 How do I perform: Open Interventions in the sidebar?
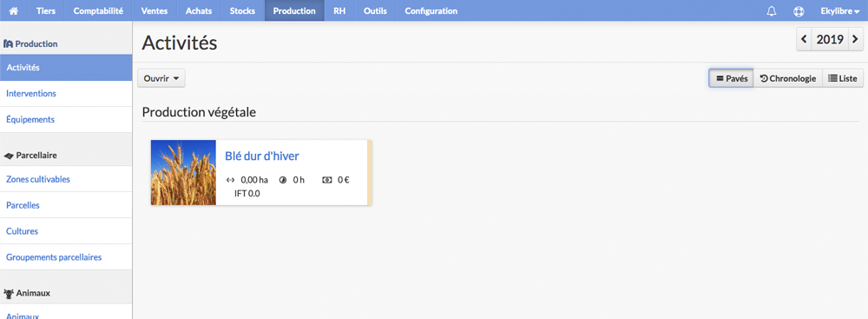(x=66, y=94)
